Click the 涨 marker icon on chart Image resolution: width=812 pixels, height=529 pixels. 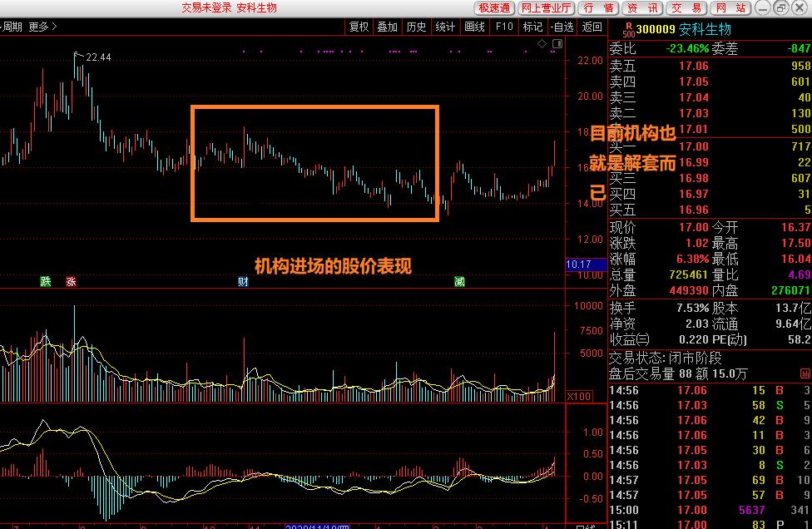71,282
